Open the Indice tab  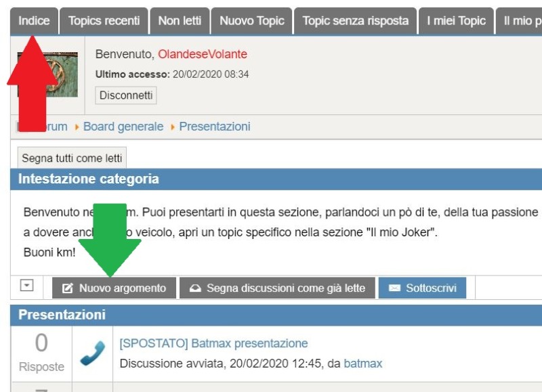(x=34, y=21)
